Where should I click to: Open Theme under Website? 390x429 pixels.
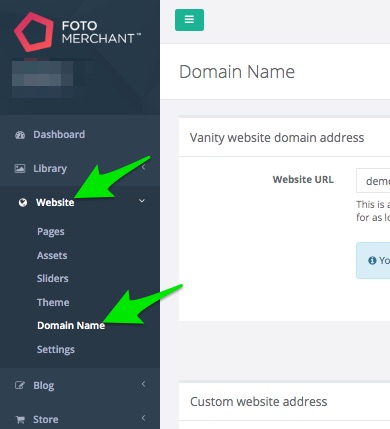pos(53,302)
